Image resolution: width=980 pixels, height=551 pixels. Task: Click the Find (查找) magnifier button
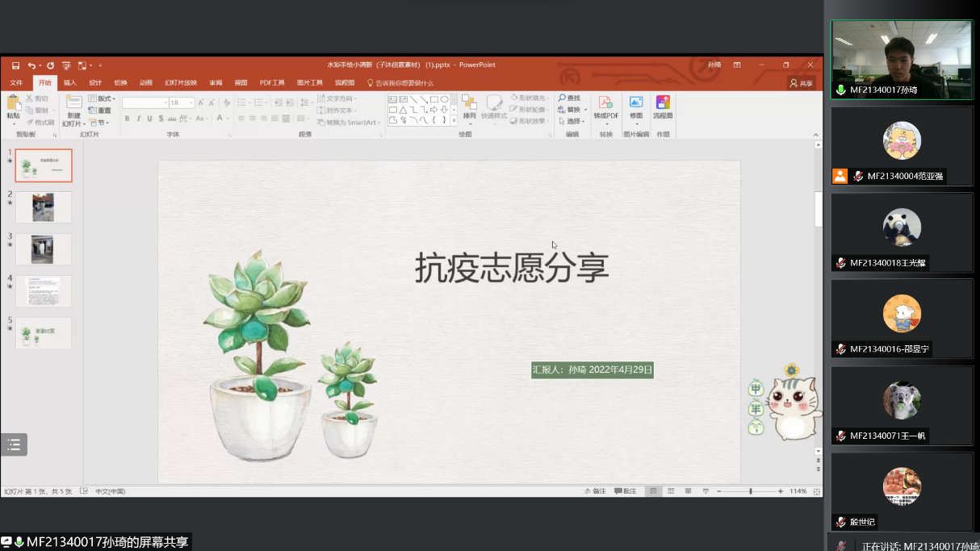568,98
